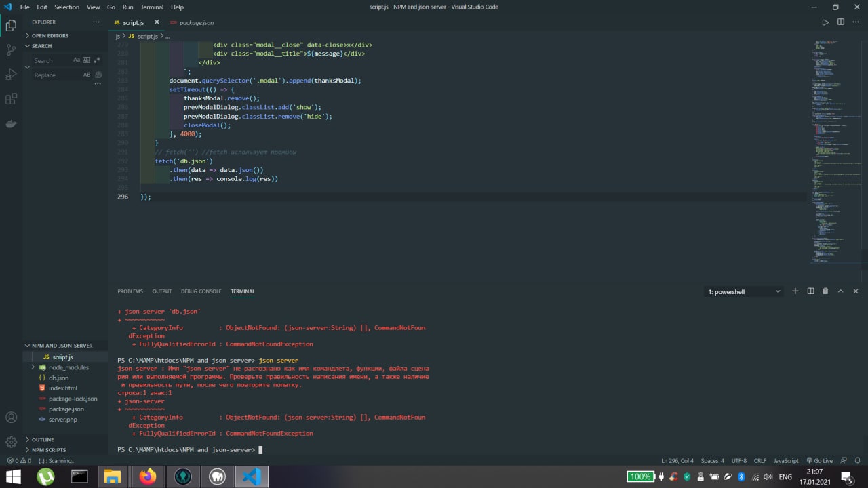Expand the node_modules folder
The height and width of the screenshot is (488, 868).
(68, 367)
